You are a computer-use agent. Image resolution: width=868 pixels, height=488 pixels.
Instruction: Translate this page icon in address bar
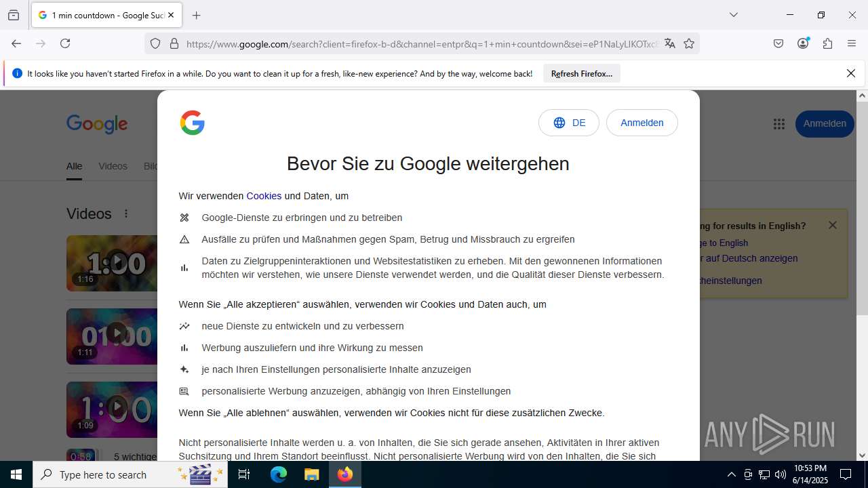(x=670, y=43)
